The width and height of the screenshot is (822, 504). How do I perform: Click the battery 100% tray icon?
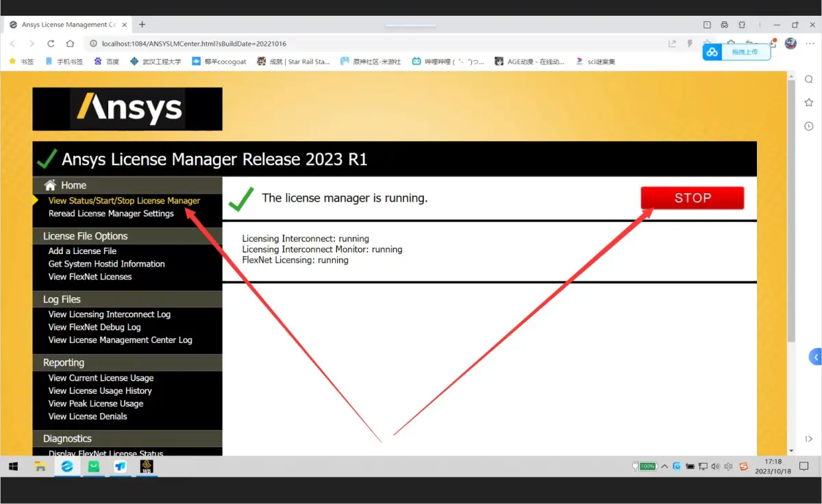pos(645,466)
